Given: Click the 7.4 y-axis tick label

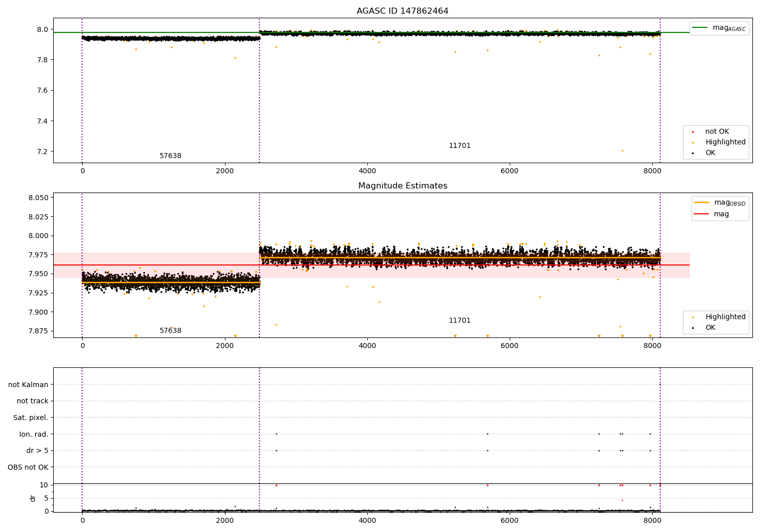Looking at the screenshot, I should coord(43,122).
